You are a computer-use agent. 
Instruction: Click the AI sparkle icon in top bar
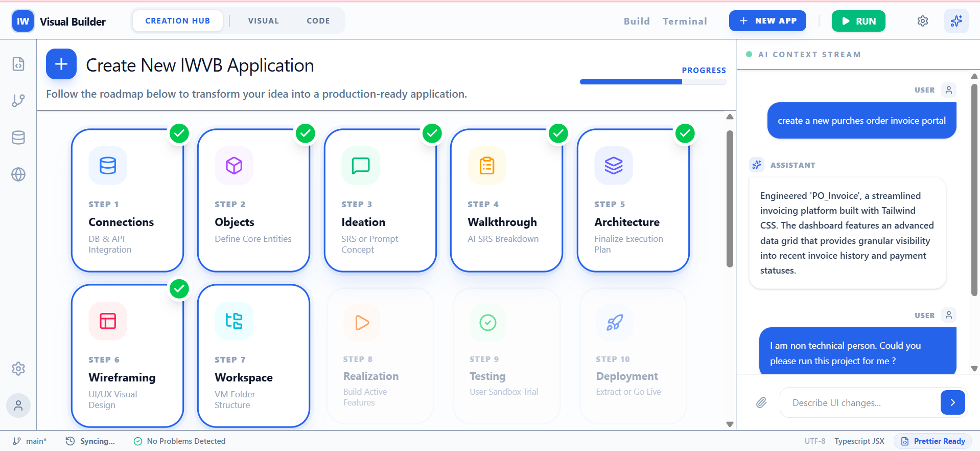point(956,21)
